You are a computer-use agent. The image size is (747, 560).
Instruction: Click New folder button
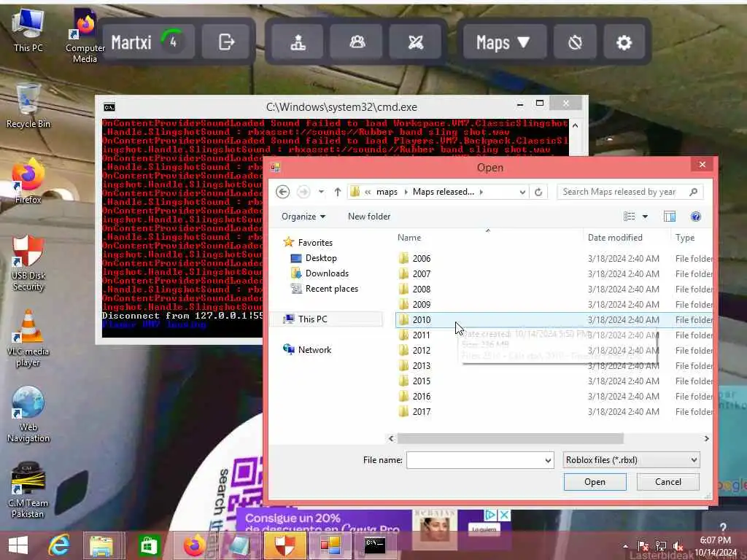(x=369, y=217)
